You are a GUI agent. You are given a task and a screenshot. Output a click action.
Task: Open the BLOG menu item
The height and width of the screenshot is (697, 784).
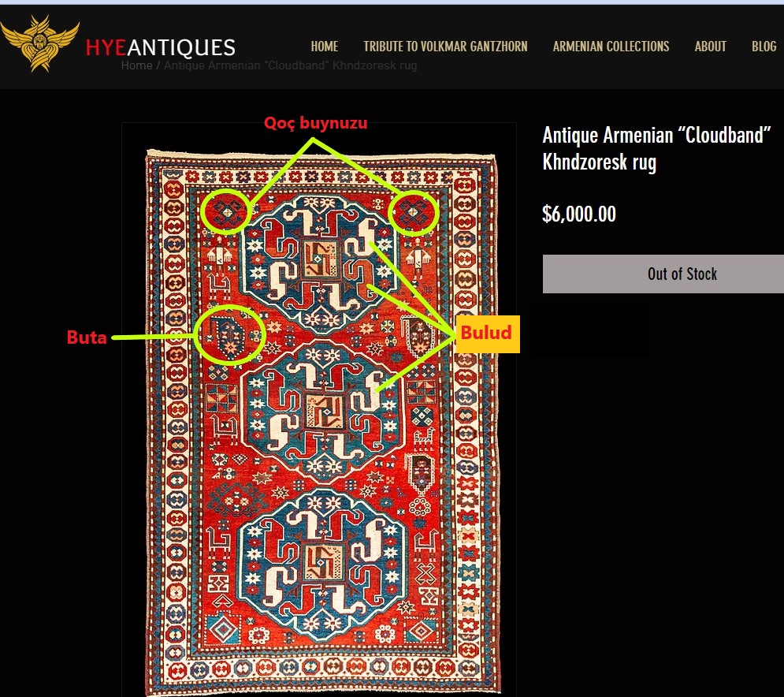click(764, 47)
